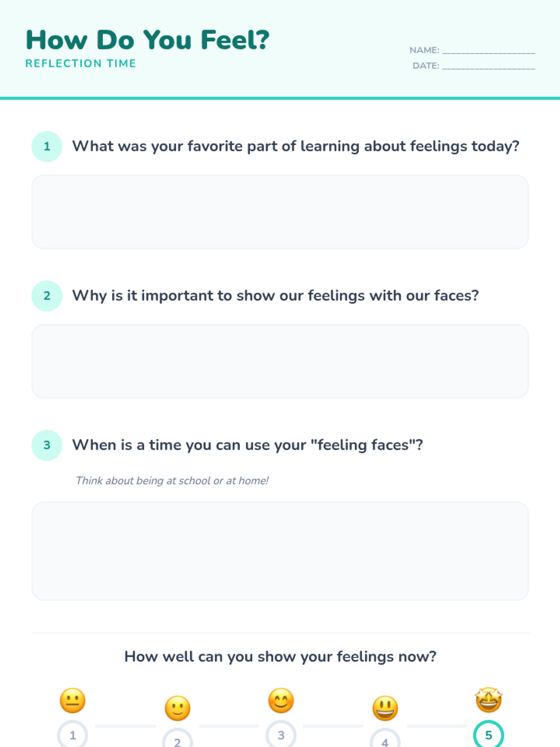Click the neutral face emoji
The image size is (560, 747).
coord(73,700)
